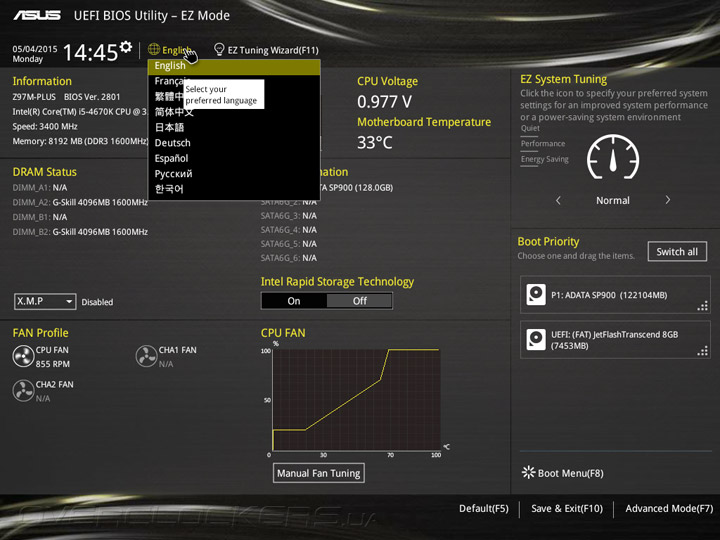Click the DIMM_A1 N/A entry
Screen dimensions: 720x540
(x=39, y=188)
